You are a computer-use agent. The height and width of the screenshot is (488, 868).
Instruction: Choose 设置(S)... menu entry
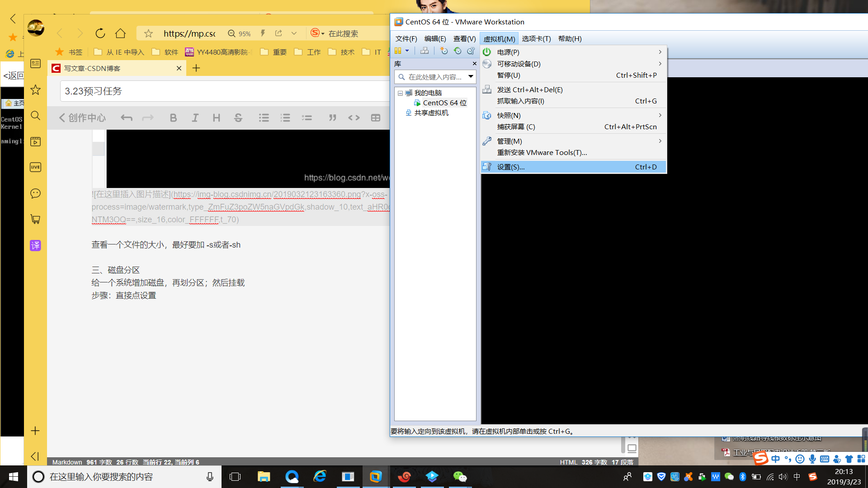tap(574, 167)
